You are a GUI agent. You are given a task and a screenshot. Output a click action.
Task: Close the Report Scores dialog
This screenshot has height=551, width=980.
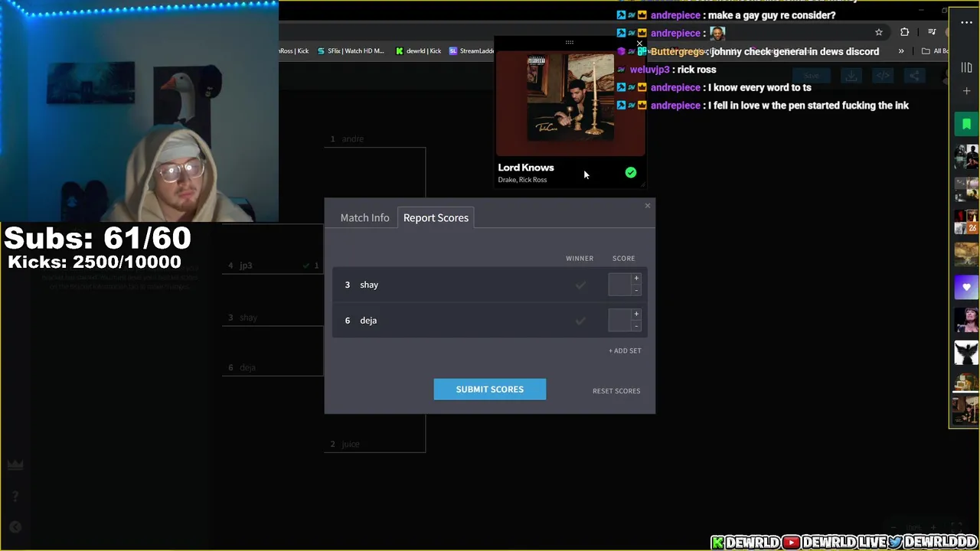[x=648, y=205]
